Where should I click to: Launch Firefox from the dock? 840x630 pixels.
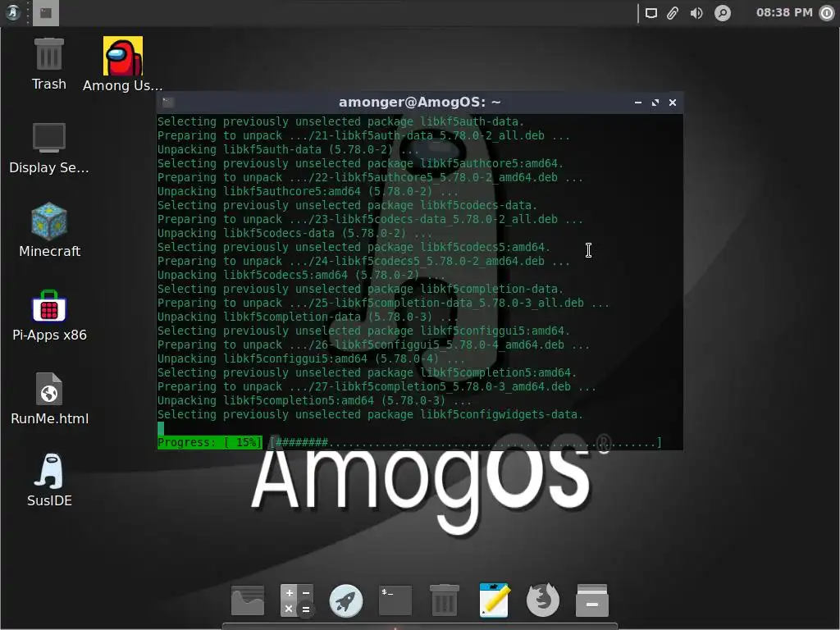543,600
